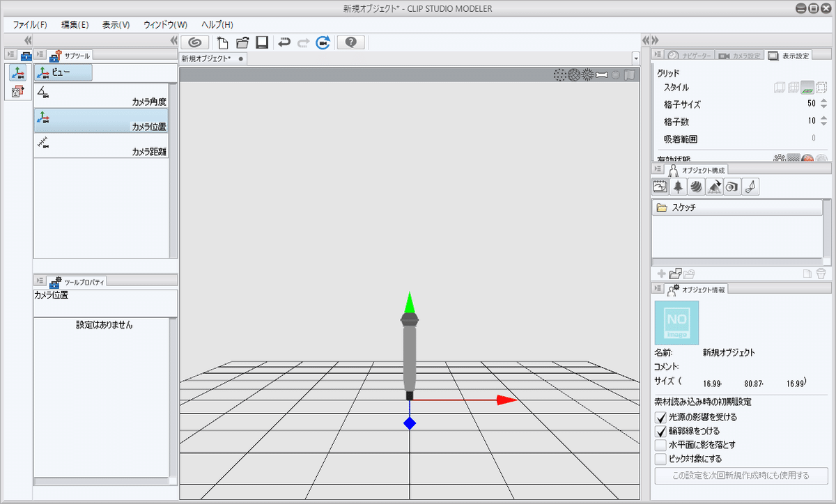Choose the カメラ角度 sub tool
Screen dimensions: 836x504
coord(101,95)
